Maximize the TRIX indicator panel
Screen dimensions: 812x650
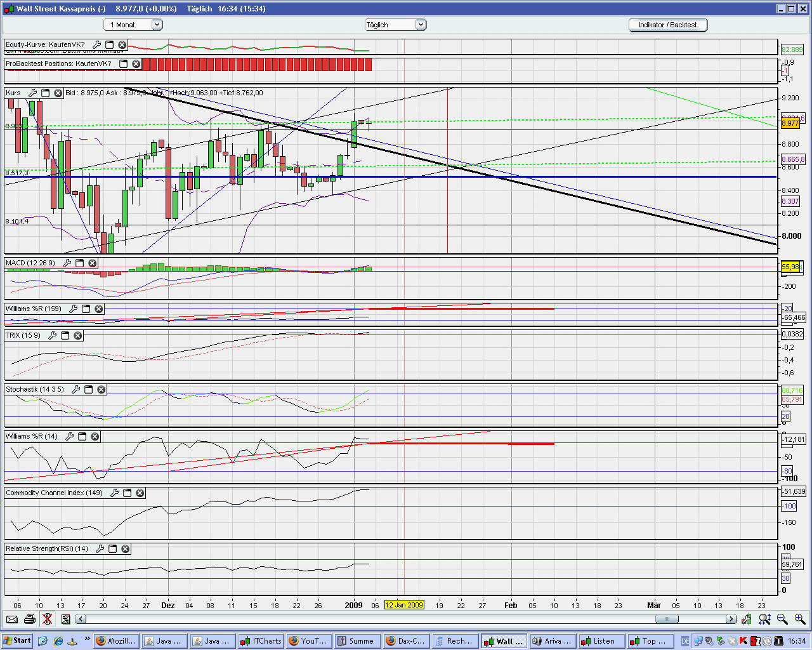pos(65,335)
